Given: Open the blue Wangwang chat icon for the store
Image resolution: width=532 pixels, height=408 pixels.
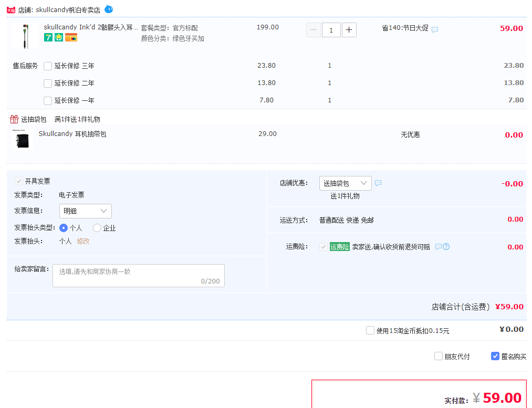Looking at the screenshot, I should point(109,9).
